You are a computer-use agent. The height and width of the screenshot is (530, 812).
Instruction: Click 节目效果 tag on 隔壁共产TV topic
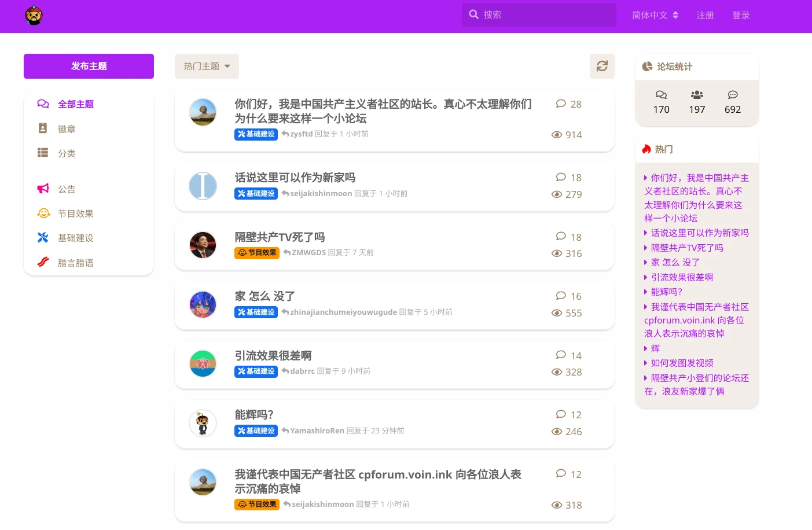[x=257, y=253]
